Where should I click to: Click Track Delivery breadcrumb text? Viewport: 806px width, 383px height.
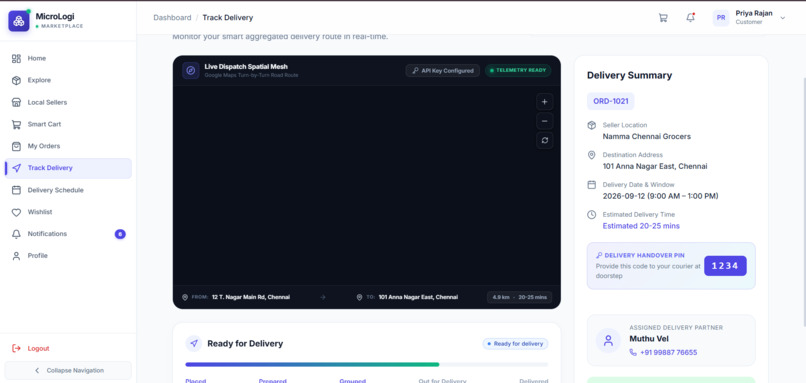228,17
